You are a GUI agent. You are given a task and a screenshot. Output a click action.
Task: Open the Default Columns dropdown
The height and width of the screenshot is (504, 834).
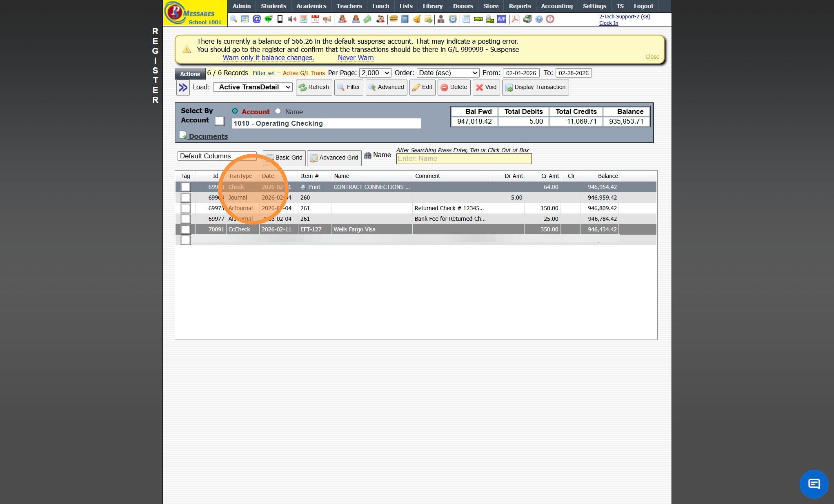tap(217, 156)
